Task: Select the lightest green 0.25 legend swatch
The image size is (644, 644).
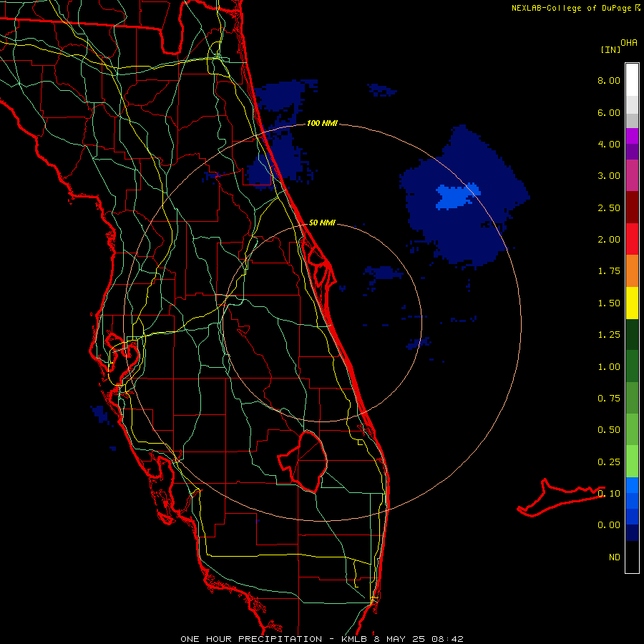Action: coord(632,462)
